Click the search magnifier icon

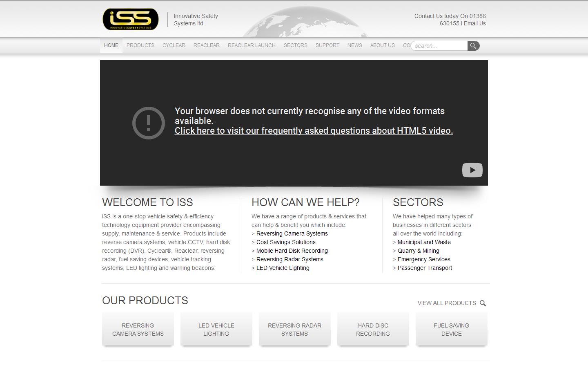(x=473, y=45)
